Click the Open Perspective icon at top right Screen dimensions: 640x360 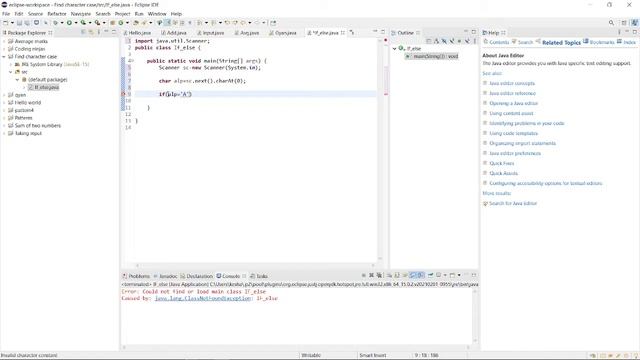[x=624, y=23]
